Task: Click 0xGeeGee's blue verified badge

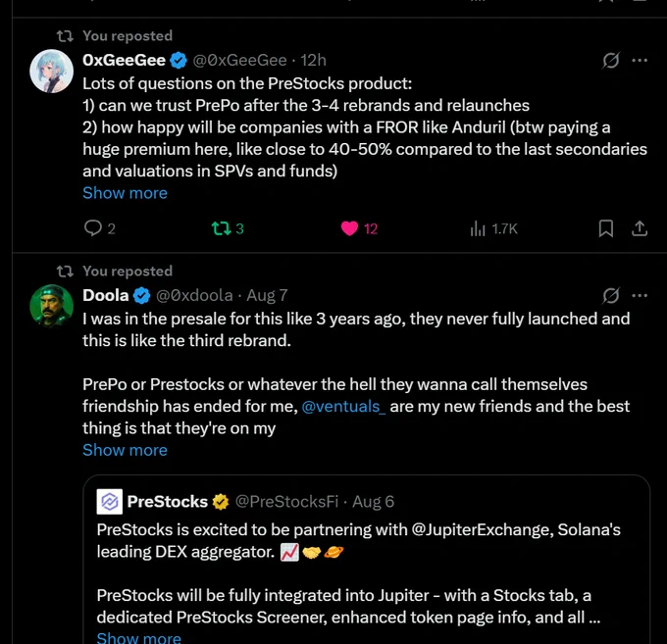Action: (x=179, y=61)
